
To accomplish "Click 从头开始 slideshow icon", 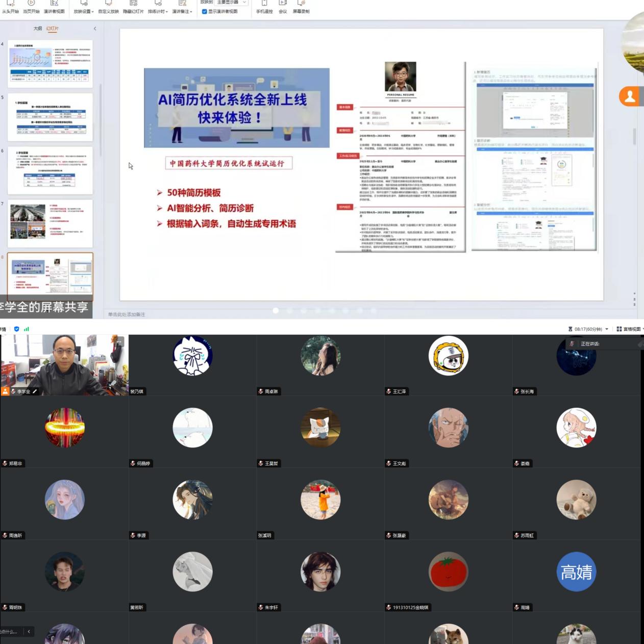I will tap(10, 4).
